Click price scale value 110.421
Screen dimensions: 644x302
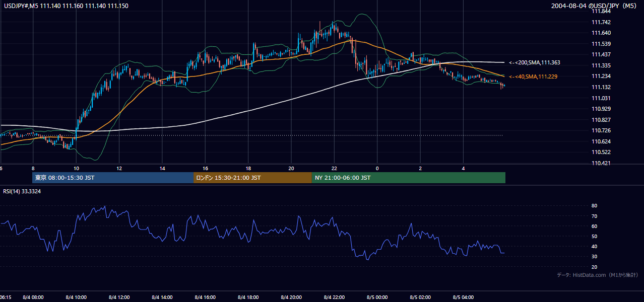pos(601,163)
